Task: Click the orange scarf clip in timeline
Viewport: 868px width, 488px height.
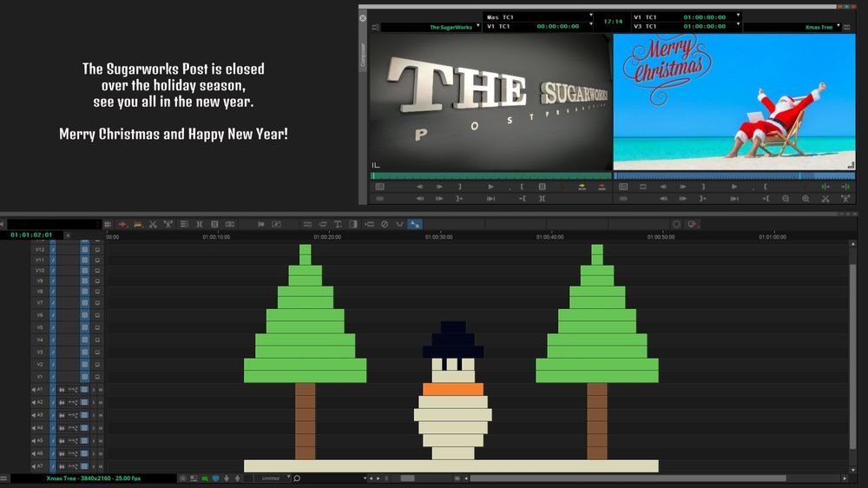Action: (453, 389)
